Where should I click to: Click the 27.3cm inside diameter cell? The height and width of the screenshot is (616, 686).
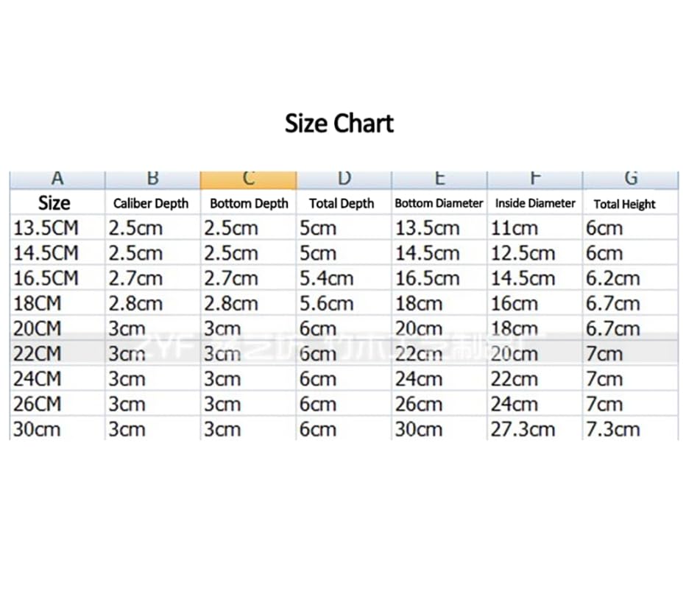(535, 429)
